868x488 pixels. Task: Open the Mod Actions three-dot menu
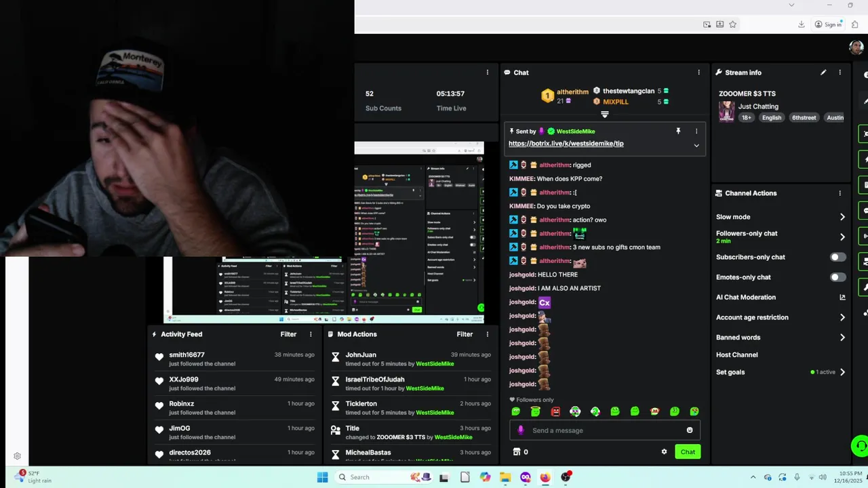coord(487,334)
